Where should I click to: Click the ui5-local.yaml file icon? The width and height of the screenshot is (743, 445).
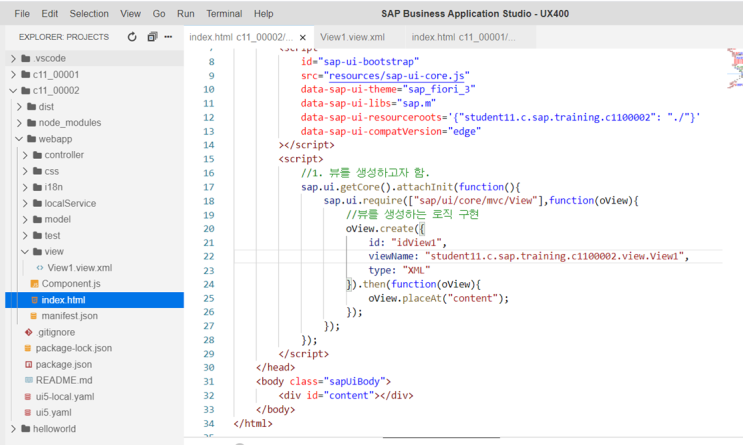(x=28, y=397)
